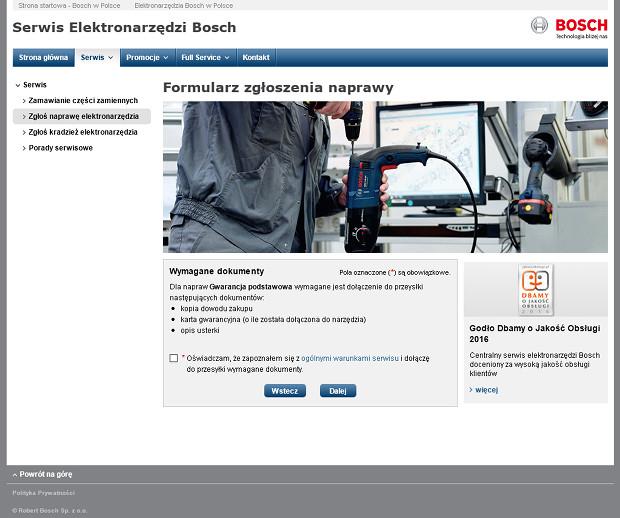
Task: Open the Serwis dropdown menu in navigation bar
Action: 97,57
